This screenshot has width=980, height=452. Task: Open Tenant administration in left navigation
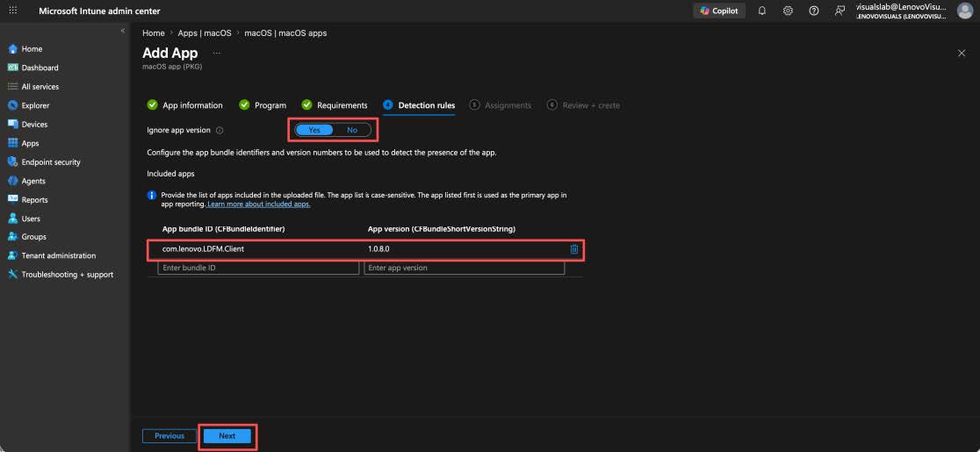point(59,255)
